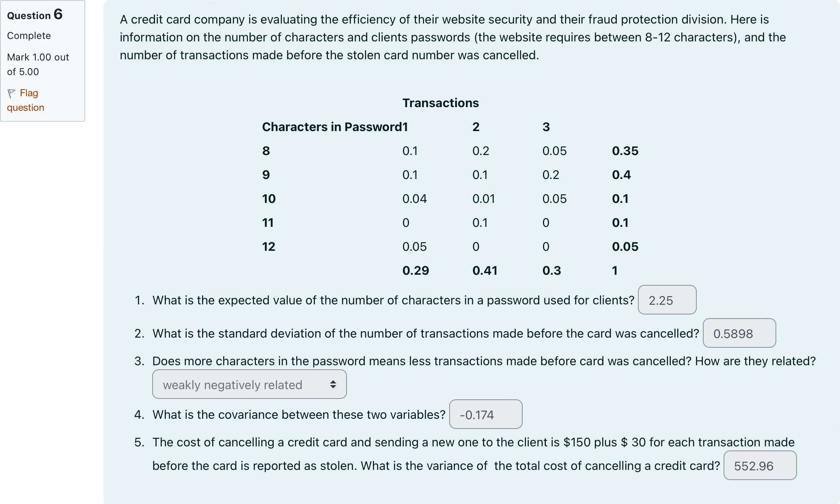Click the up/down arrows on the relation dropdown

[334, 384]
